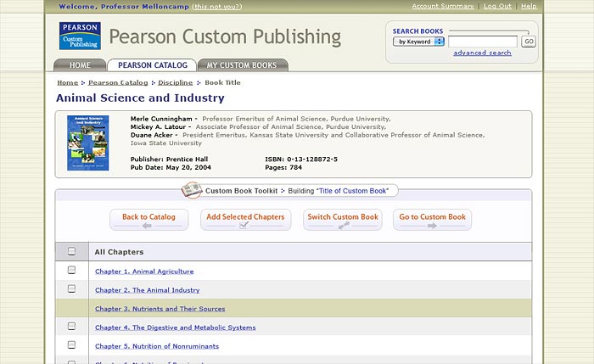594x364 pixels.
Task: Click the Pub Date: May 20, 2004 text
Action: coord(171,167)
